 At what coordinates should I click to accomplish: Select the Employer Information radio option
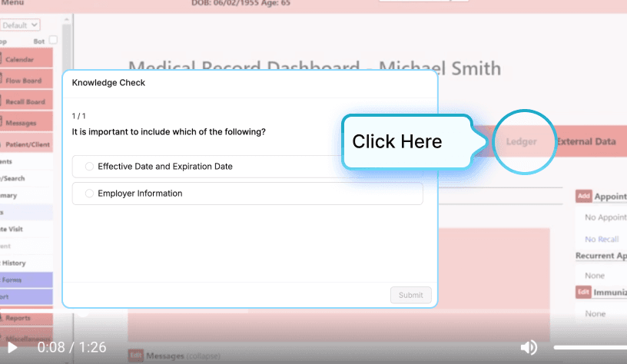[247, 194]
